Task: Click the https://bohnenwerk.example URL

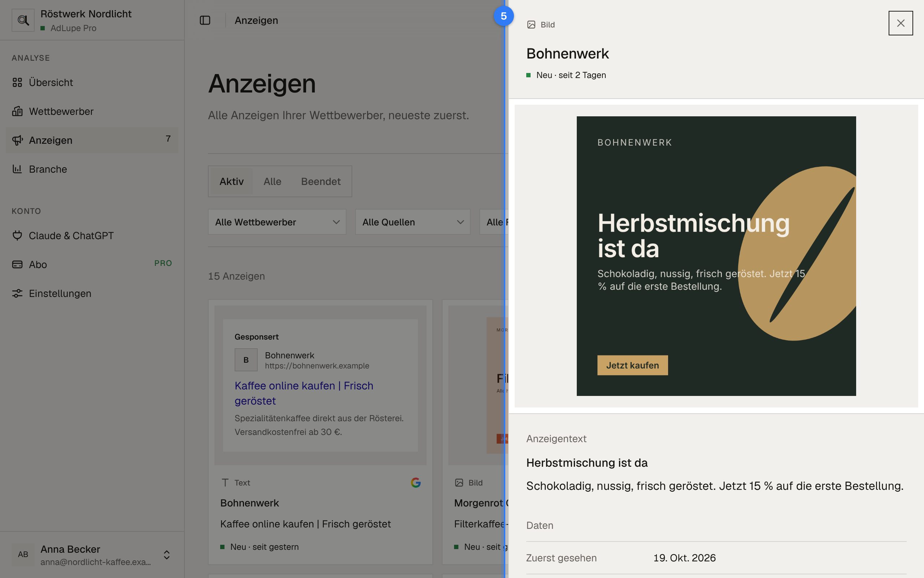Action: click(317, 366)
